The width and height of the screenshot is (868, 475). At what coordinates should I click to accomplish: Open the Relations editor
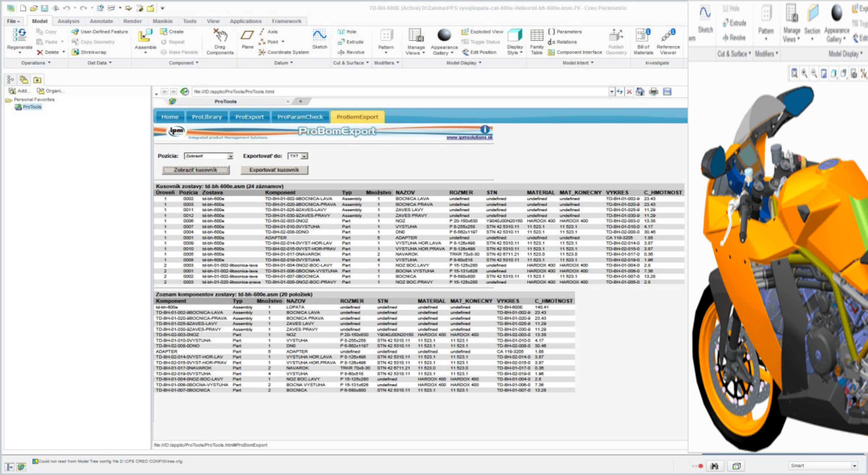pyautogui.click(x=562, y=42)
